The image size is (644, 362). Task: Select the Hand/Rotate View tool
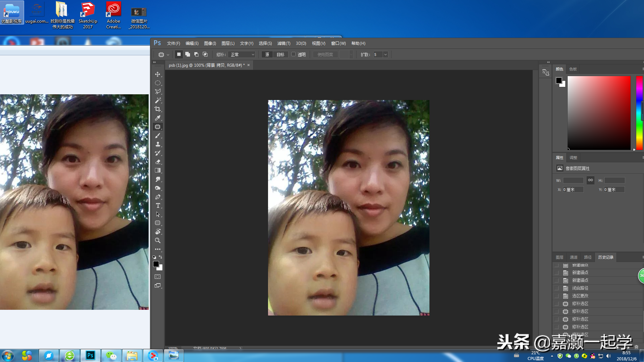tap(157, 232)
